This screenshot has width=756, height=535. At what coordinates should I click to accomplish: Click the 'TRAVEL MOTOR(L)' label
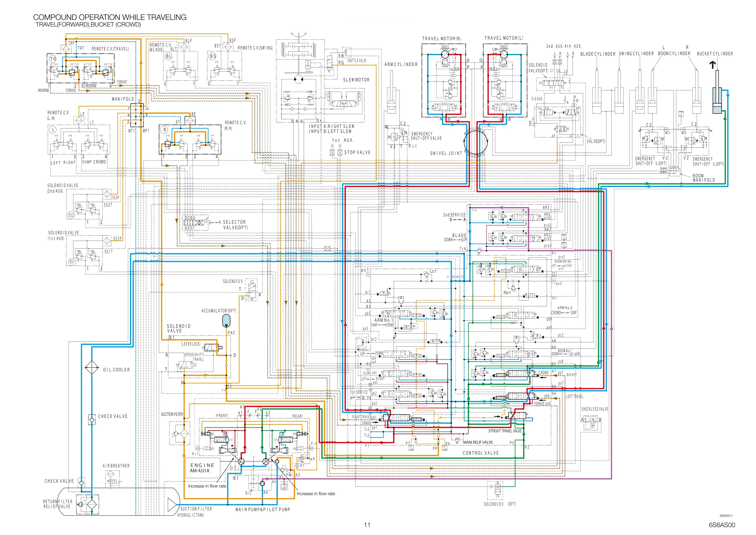click(504, 38)
